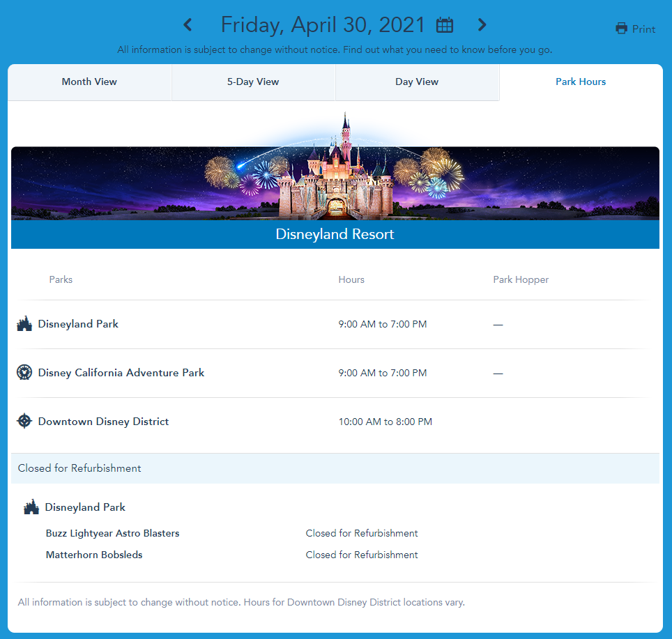Click the Friday, April 30, 2021 date heading
The height and width of the screenshot is (639, 672).
point(323,25)
